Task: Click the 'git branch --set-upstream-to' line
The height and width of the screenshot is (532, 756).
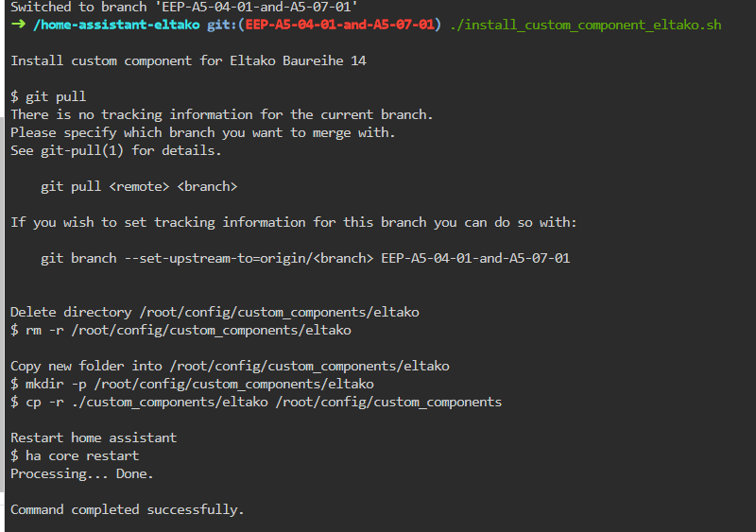Action: pyautogui.click(x=305, y=258)
